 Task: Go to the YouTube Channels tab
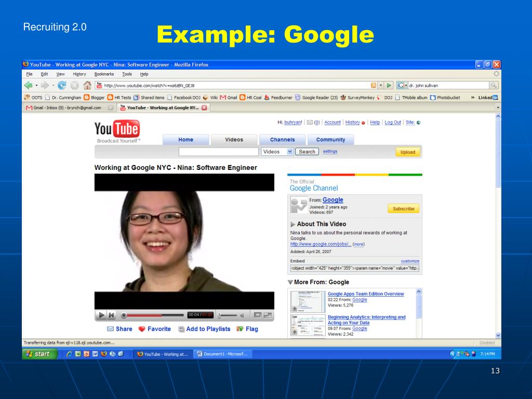282,139
